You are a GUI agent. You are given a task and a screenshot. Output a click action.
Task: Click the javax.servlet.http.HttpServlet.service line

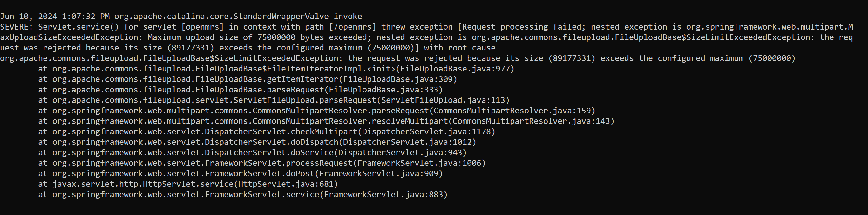(x=188, y=184)
